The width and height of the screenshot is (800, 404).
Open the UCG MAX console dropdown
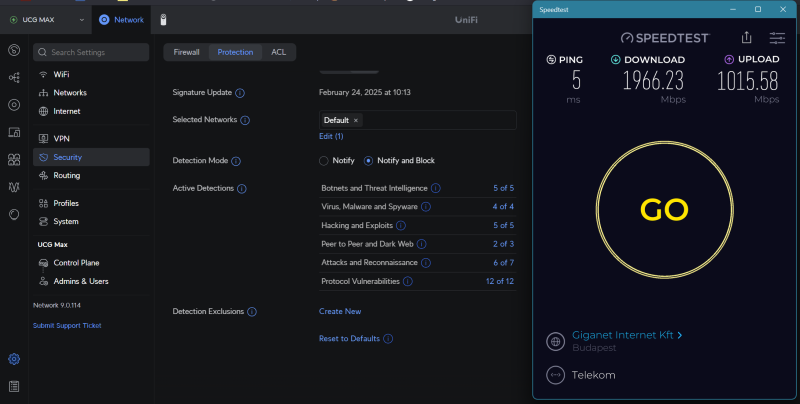[46, 20]
